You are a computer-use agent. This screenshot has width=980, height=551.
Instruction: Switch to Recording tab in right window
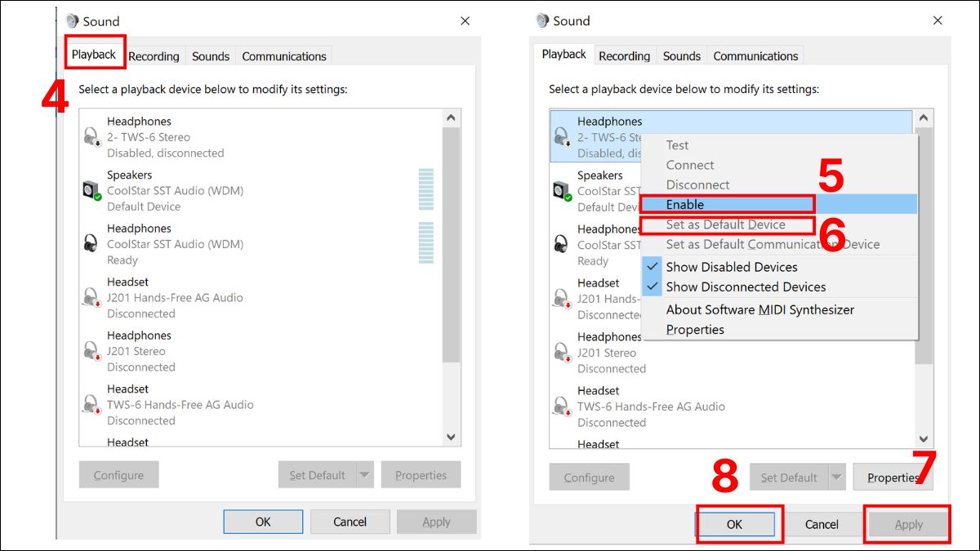click(624, 56)
